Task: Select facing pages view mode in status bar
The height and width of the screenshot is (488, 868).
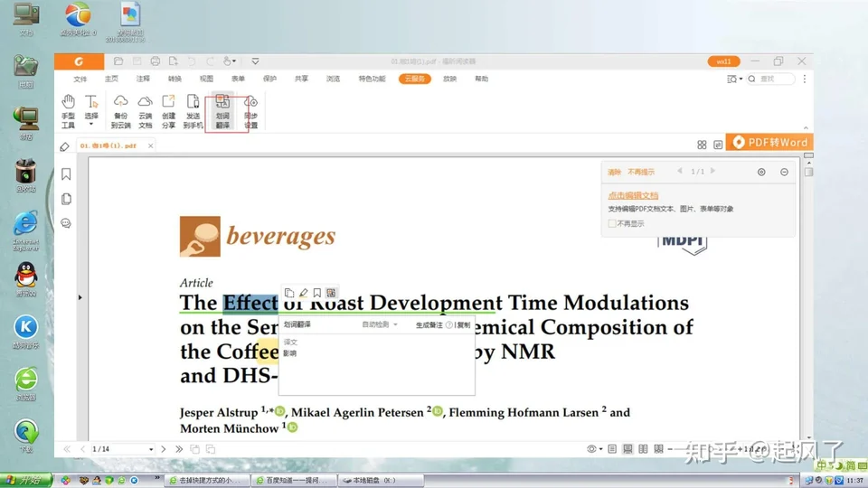Action: click(x=643, y=449)
